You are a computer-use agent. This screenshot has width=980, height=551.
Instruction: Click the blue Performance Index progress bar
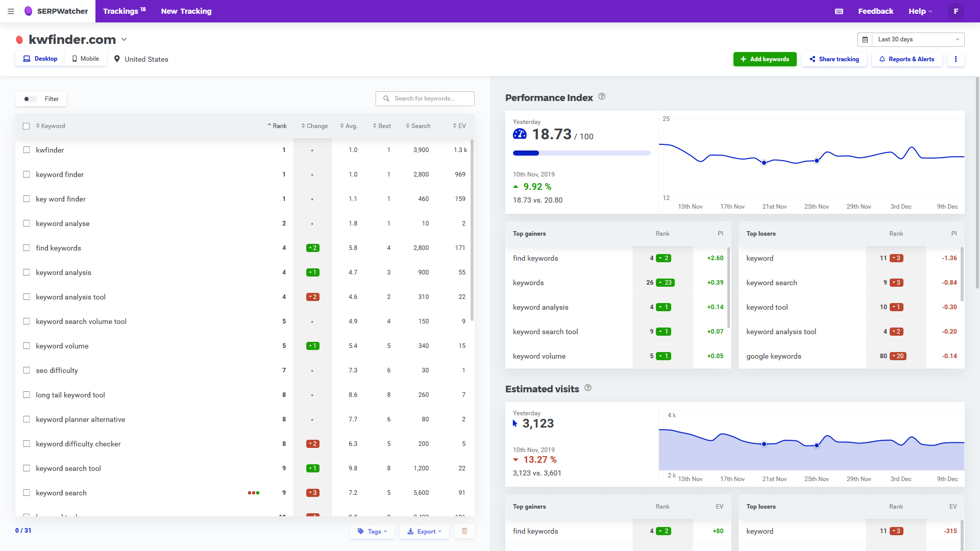tap(525, 153)
